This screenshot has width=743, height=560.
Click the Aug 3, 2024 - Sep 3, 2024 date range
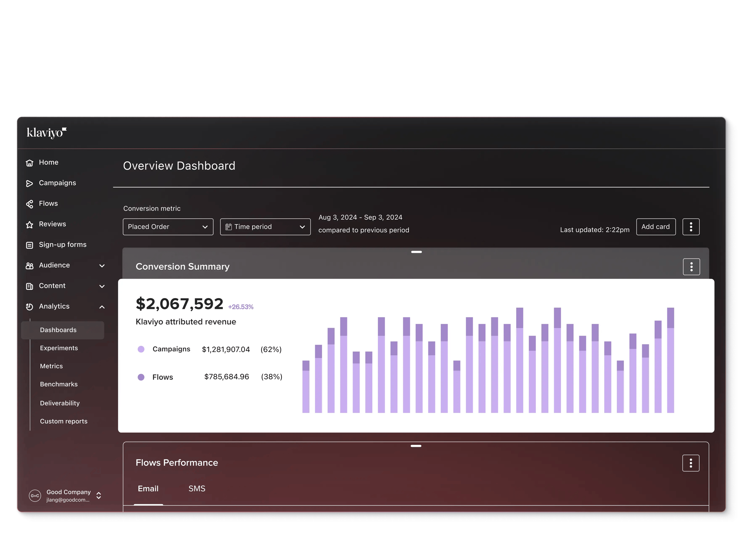[360, 217]
